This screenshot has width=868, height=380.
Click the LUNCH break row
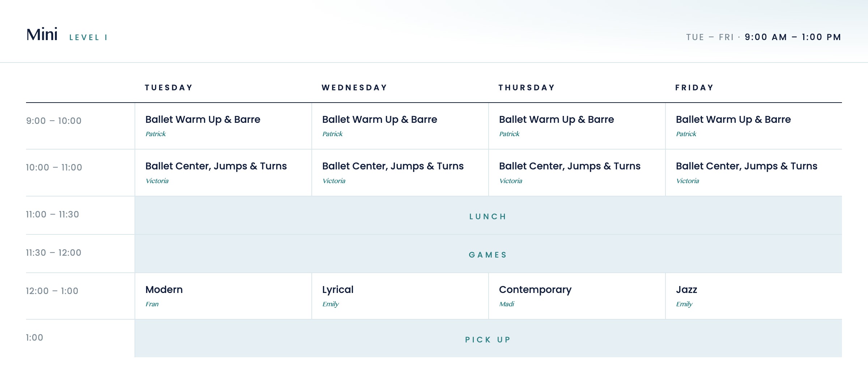pyautogui.click(x=488, y=216)
